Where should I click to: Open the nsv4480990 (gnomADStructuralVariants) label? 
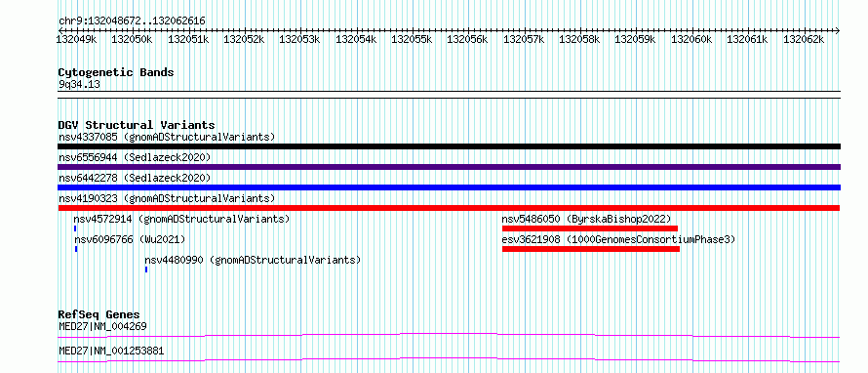(x=253, y=260)
